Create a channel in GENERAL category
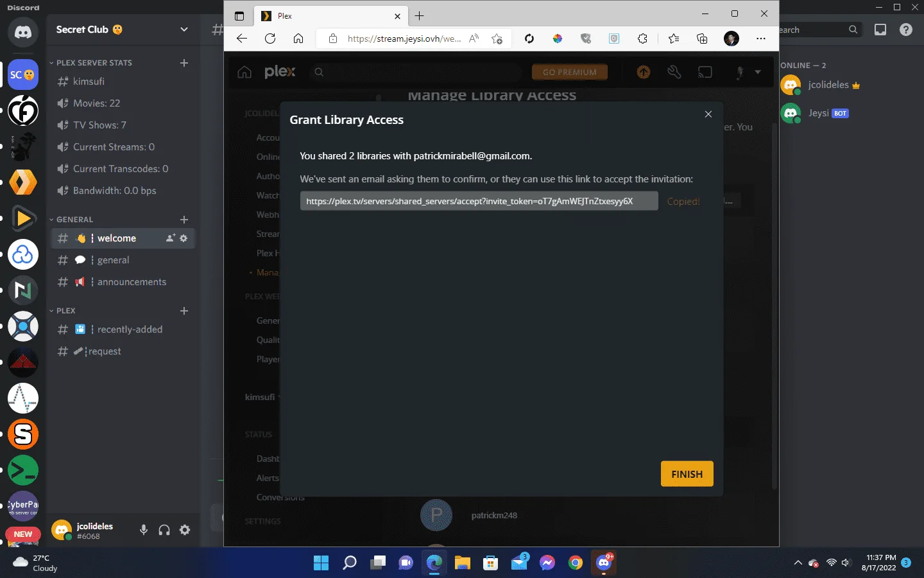Image resolution: width=924 pixels, height=578 pixels. pyautogui.click(x=184, y=220)
